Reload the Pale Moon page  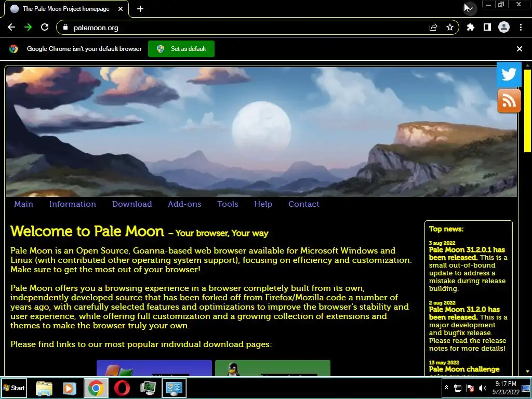tap(45, 28)
